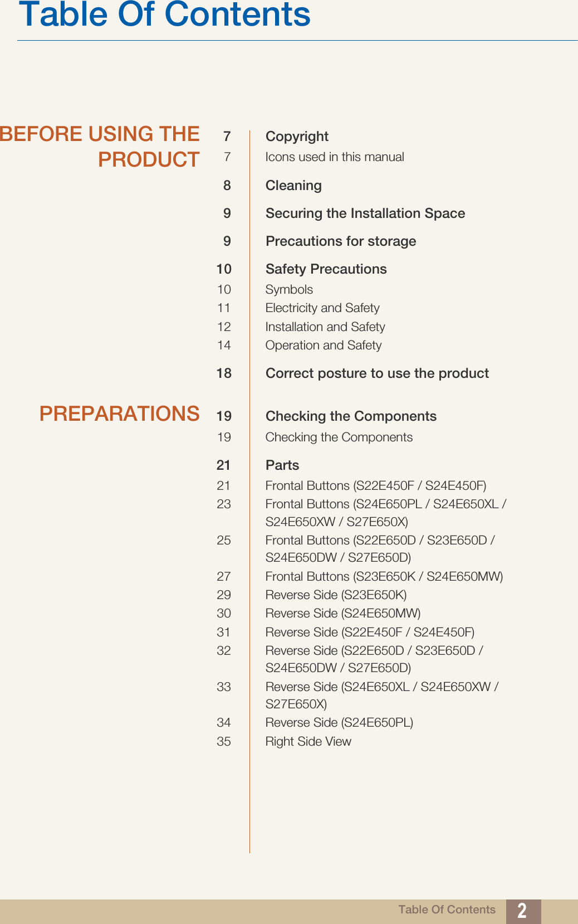Click page number 2 in the footer
The height and width of the screenshot is (924, 578).
(522, 910)
